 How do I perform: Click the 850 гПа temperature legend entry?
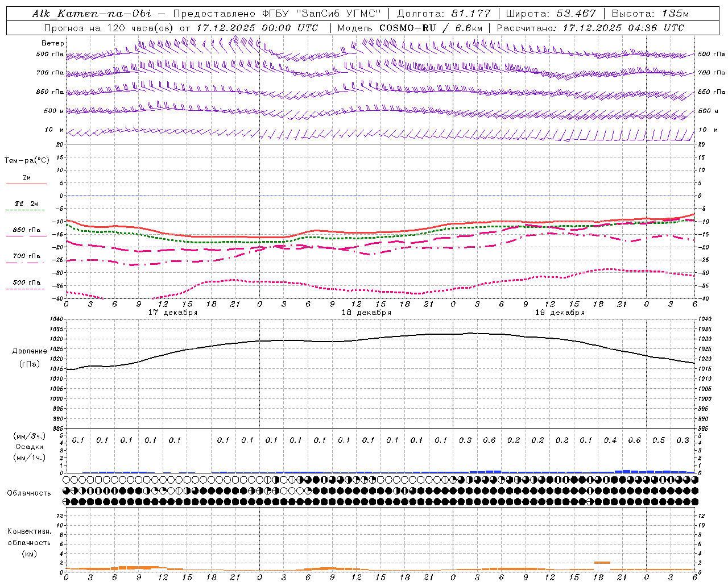click(x=27, y=230)
